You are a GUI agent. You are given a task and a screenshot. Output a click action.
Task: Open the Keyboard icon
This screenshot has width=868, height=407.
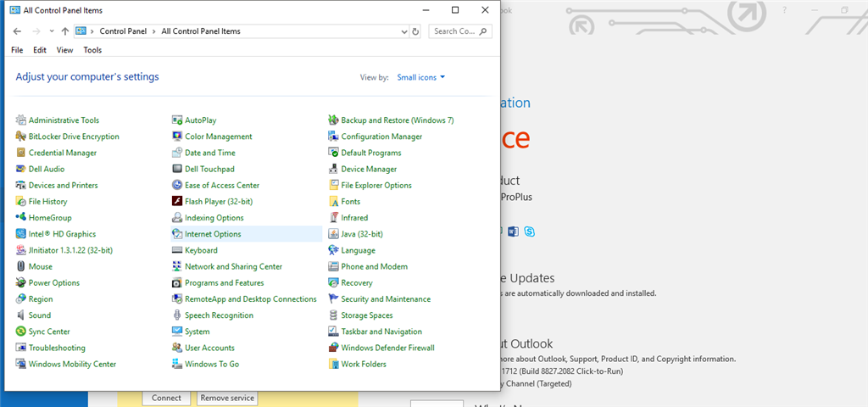point(177,250)
